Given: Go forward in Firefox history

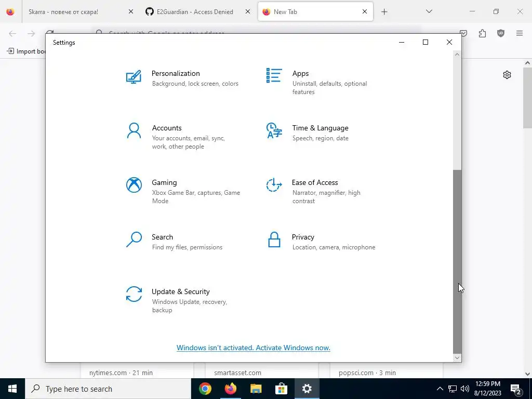Looking at the screenshot, I should pos(31,33).
